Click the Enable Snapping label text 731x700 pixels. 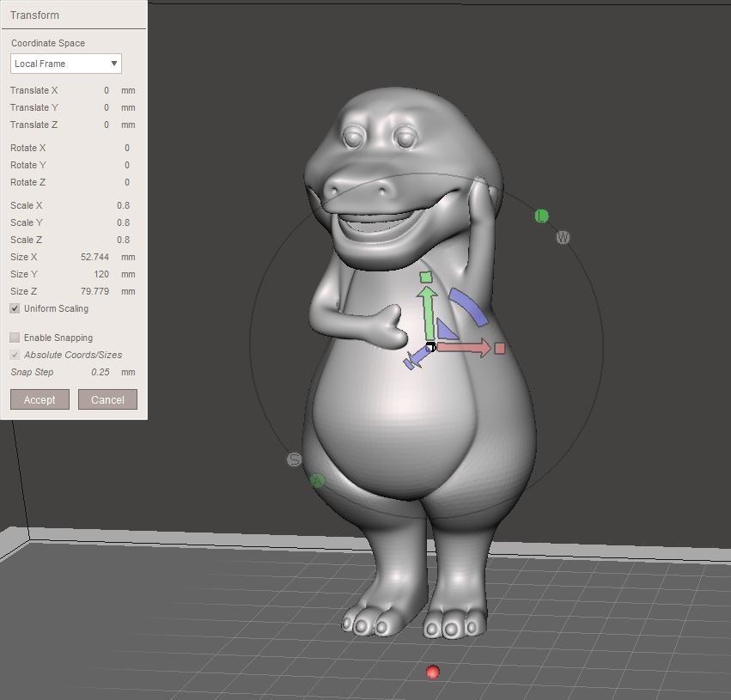(x=58, y=338)
